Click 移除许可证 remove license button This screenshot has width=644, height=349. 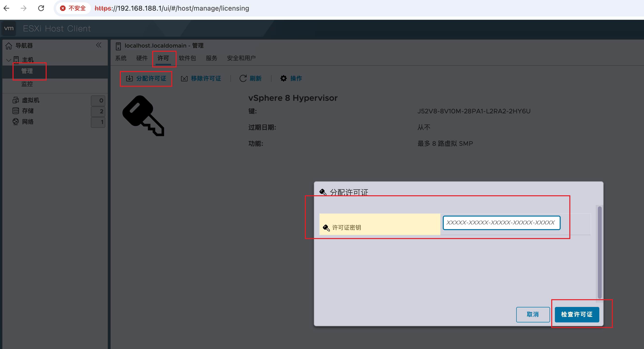coord(201,79)
